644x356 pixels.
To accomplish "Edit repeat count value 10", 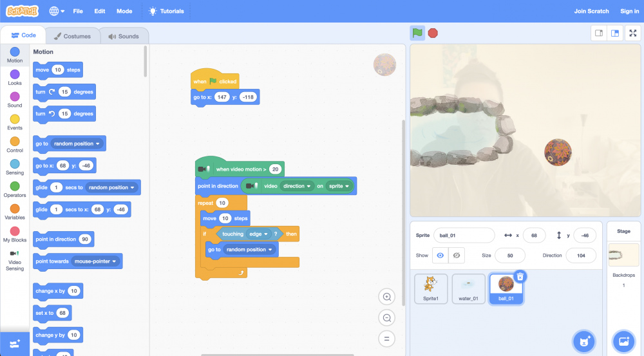I will point(222,203).
